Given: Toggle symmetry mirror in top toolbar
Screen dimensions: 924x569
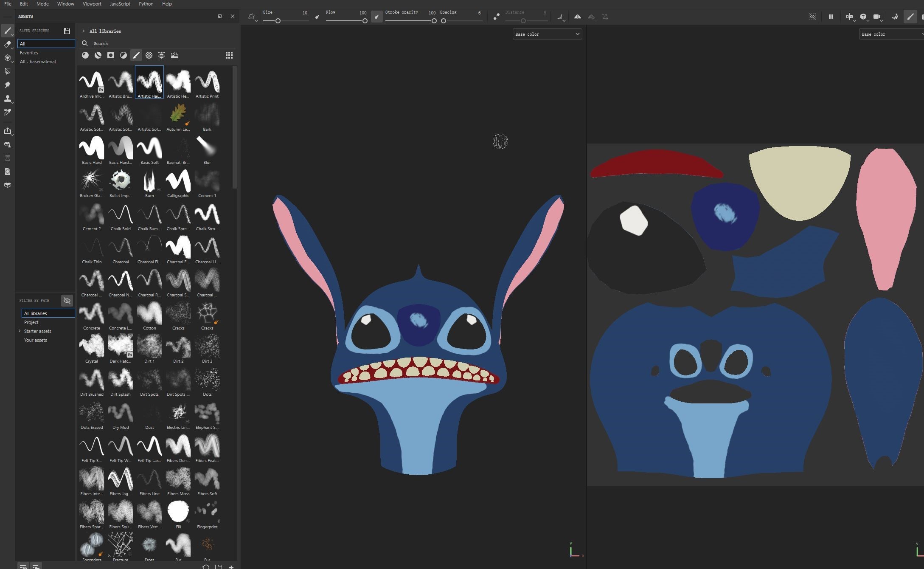Looking at the screenshot, I should [x=577, y=17].
